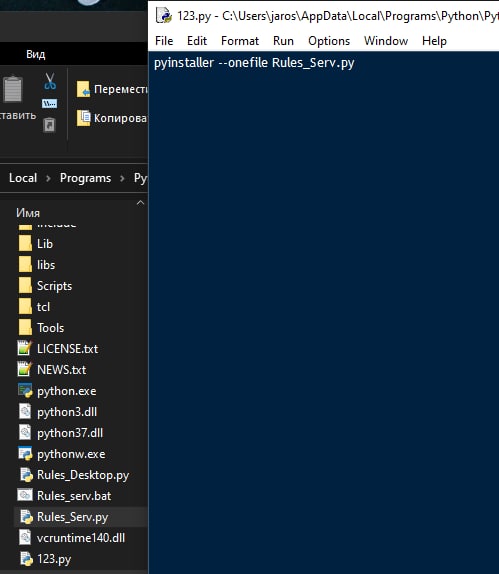Click the scissors Cut icon
Screen dimensions: 499x574
[x=50, y=81]
